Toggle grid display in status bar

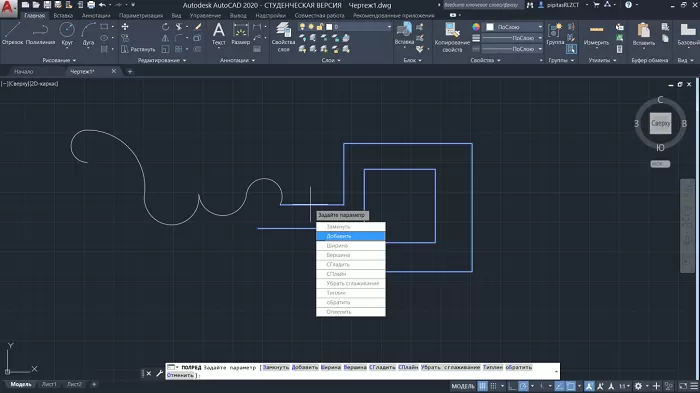tap(483, 386)
